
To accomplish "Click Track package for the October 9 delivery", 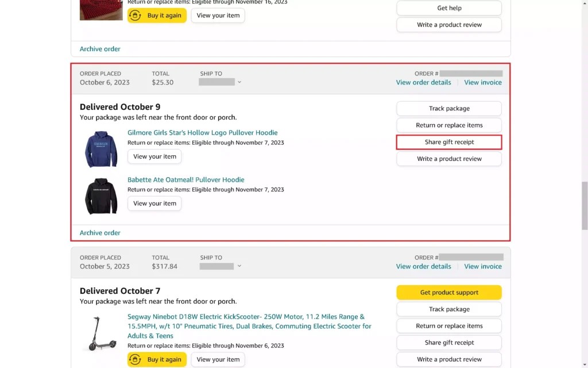I will (x=448, y=108).
